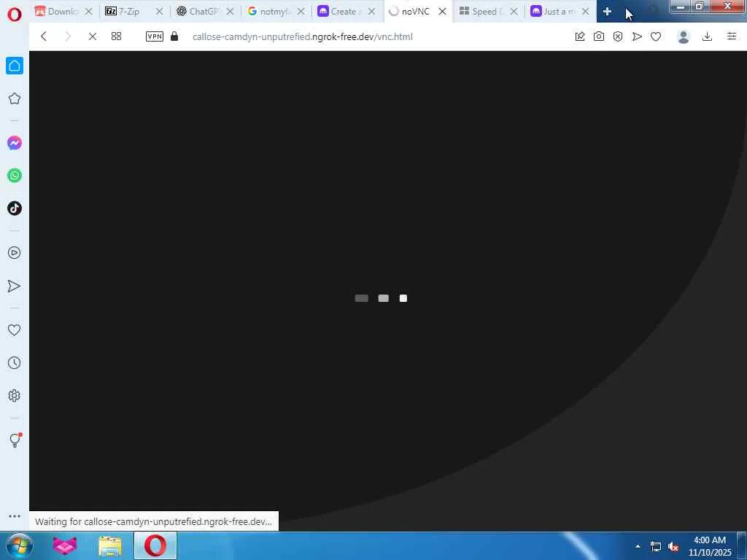Image resolution: width=747 pixels, height=560 pixels.
Task: Open History clock in sidebar
Action: [15, 363]
